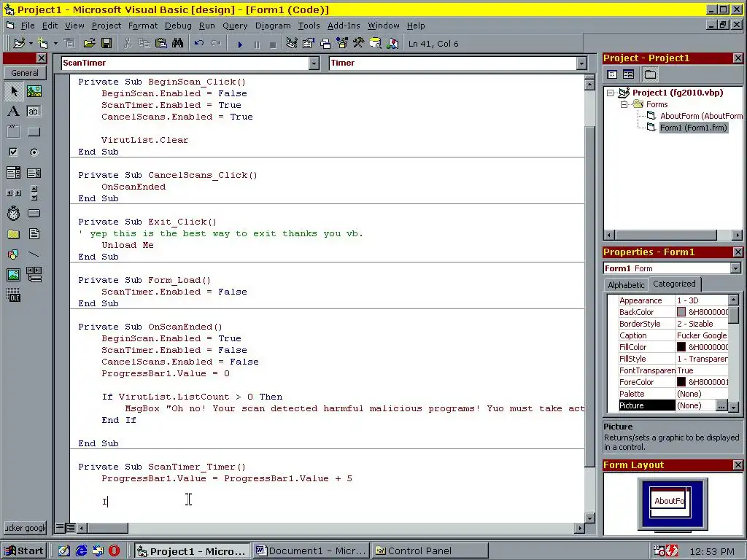Click the Undo toolbar icon
The width and height of the screenshot is (747, 560).
pyautogui.click(x=199, y=44)
